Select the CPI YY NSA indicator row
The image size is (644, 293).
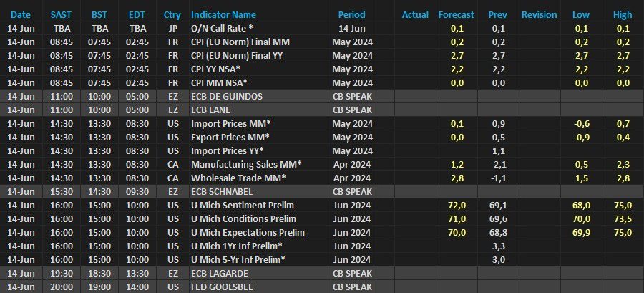coord(215,69)
